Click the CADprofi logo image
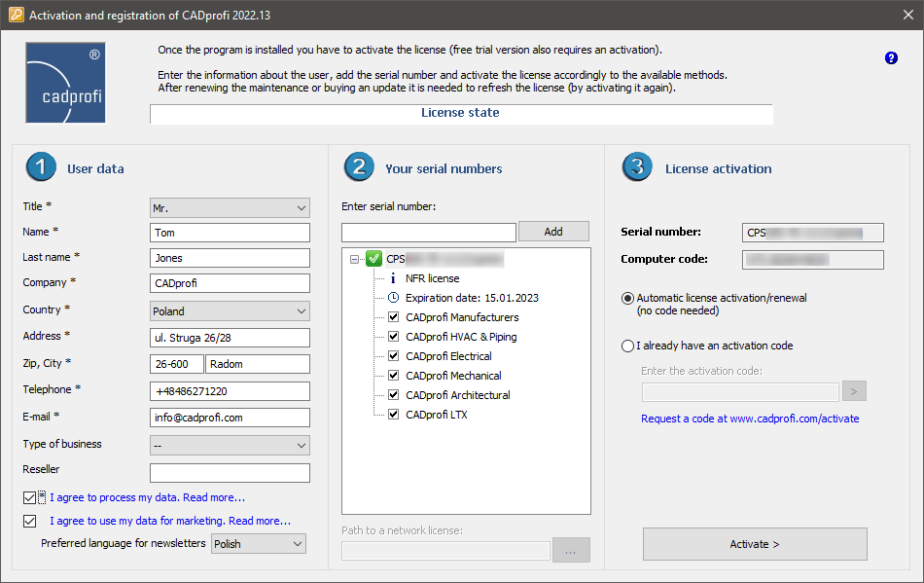Image resolution: width=924 pixels, height=583 pixels. click(64, 83)
